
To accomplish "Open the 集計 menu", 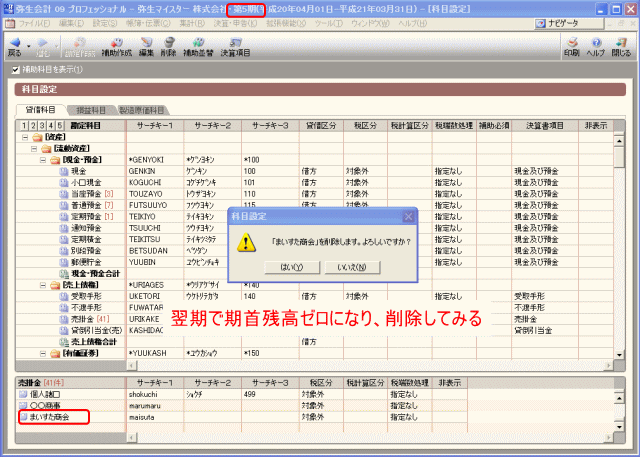I will (192, 24).
